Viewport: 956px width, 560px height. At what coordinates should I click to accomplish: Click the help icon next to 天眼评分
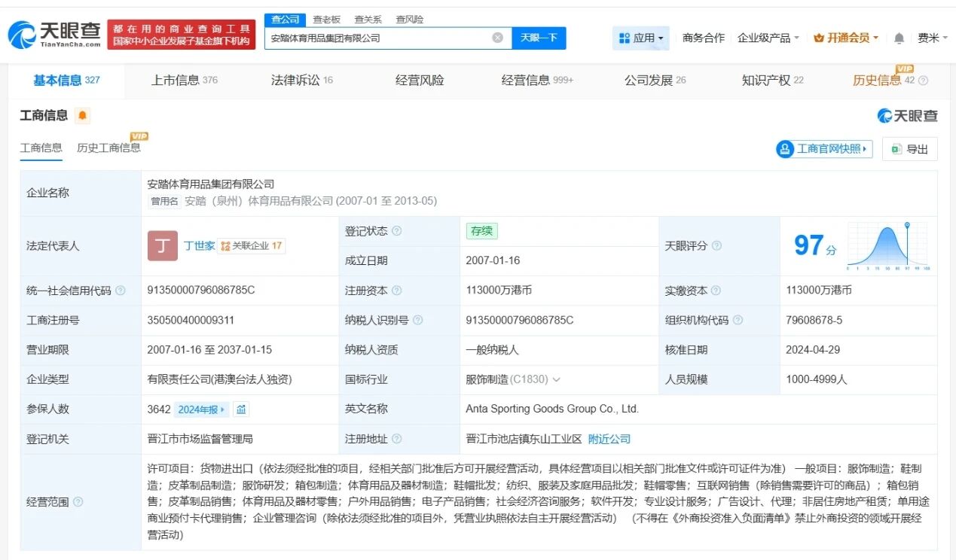(716, 246)
